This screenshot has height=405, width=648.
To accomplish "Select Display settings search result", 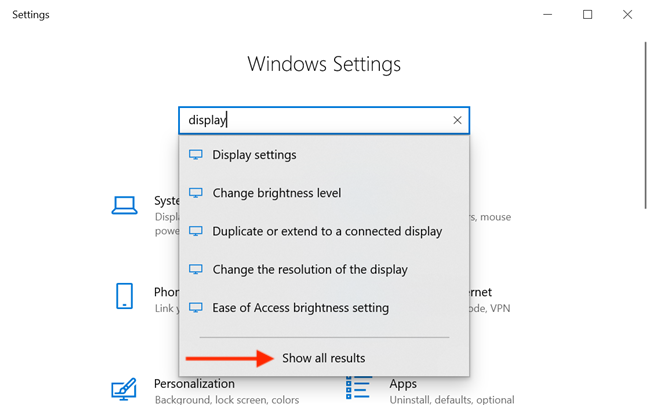I will point(324,155).
